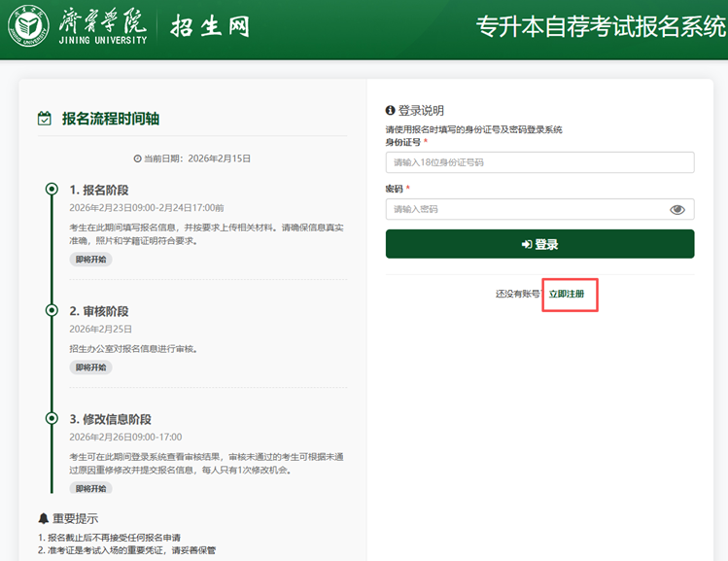Click the Jining University logo emblem

tap(28, 26)
